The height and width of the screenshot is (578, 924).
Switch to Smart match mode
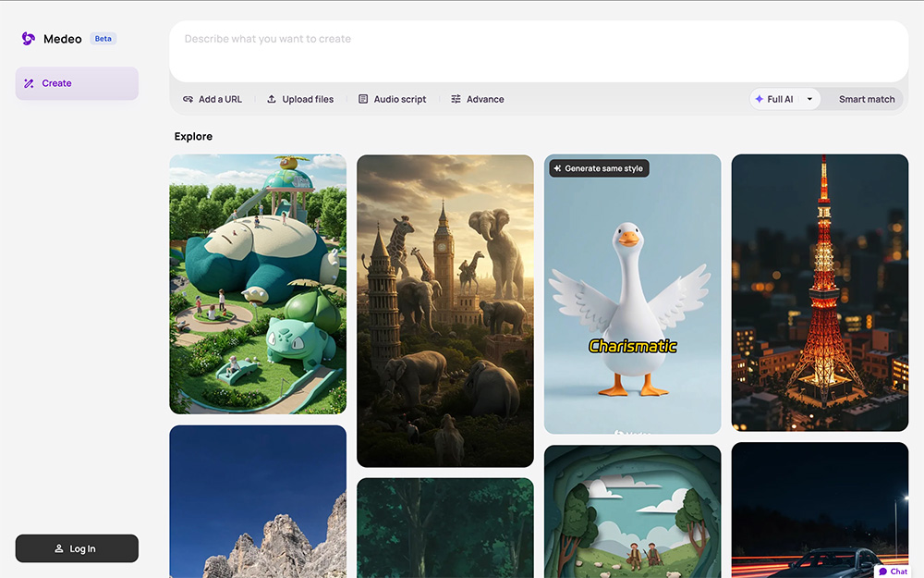coord(867,99)
